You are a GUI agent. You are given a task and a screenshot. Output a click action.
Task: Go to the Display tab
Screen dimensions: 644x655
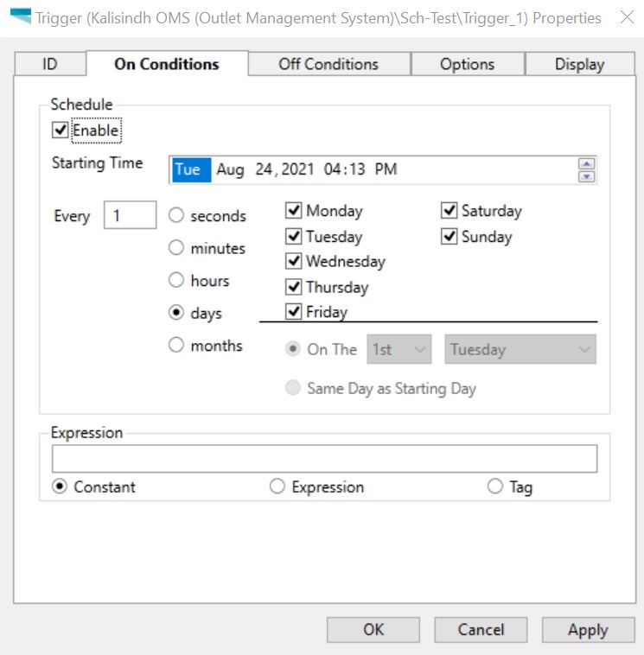point(580,64)
